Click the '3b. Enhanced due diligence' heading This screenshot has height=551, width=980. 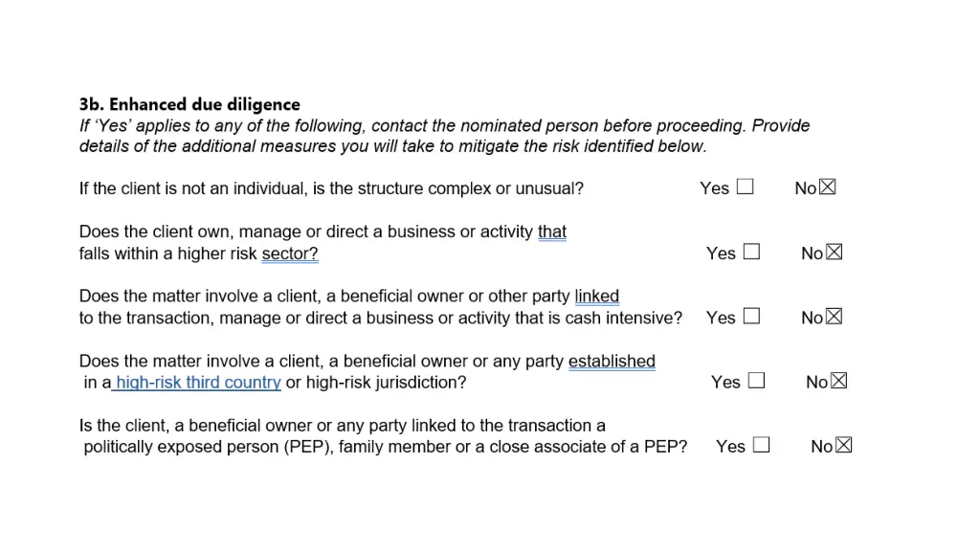189,104
